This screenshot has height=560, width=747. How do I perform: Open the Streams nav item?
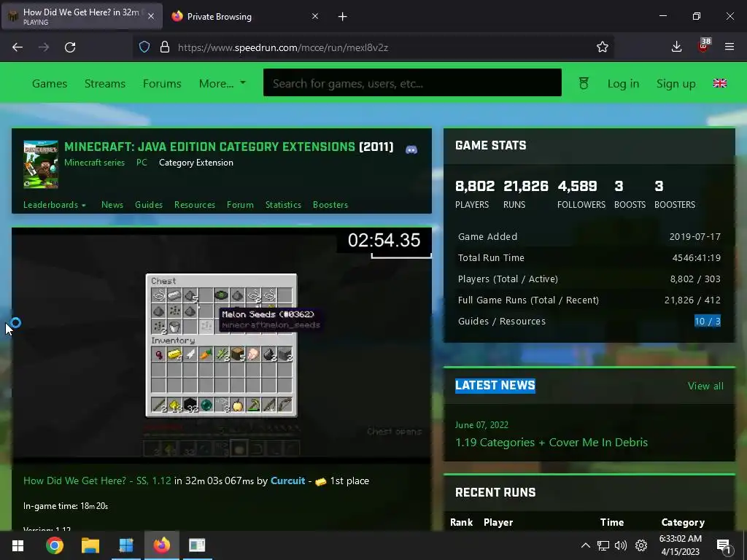105,83
